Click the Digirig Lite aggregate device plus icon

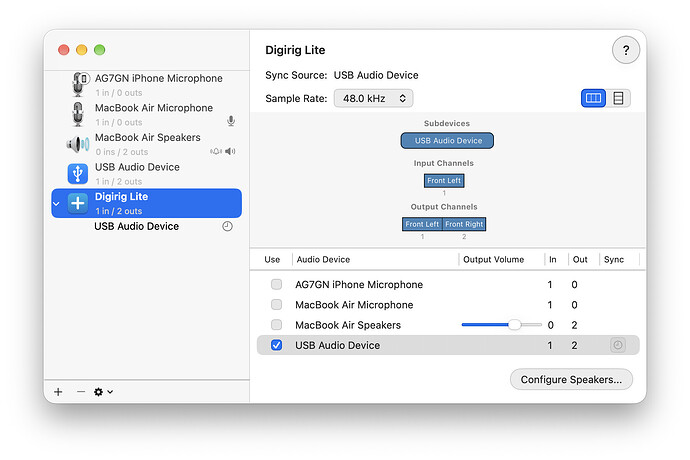tap(78, 203)
